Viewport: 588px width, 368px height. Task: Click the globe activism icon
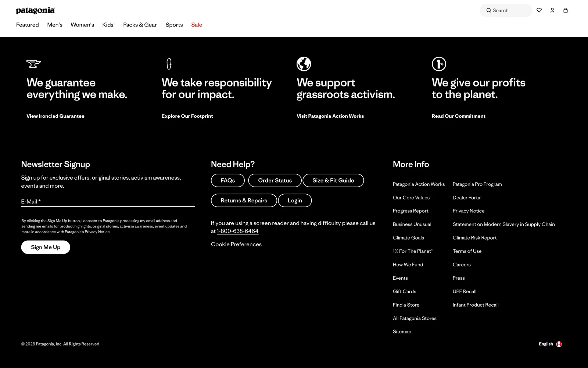point(304,64)
